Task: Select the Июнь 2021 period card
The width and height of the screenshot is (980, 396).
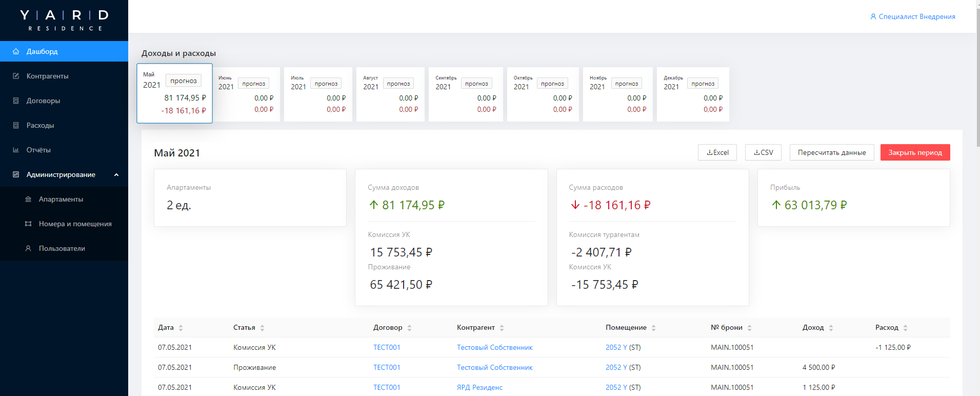Action: (246, 94)
